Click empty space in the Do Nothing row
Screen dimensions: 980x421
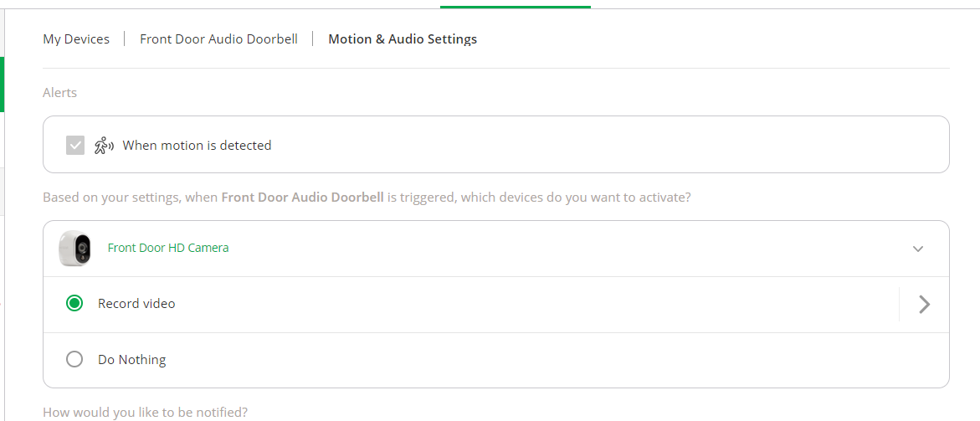tap(544, 360)
